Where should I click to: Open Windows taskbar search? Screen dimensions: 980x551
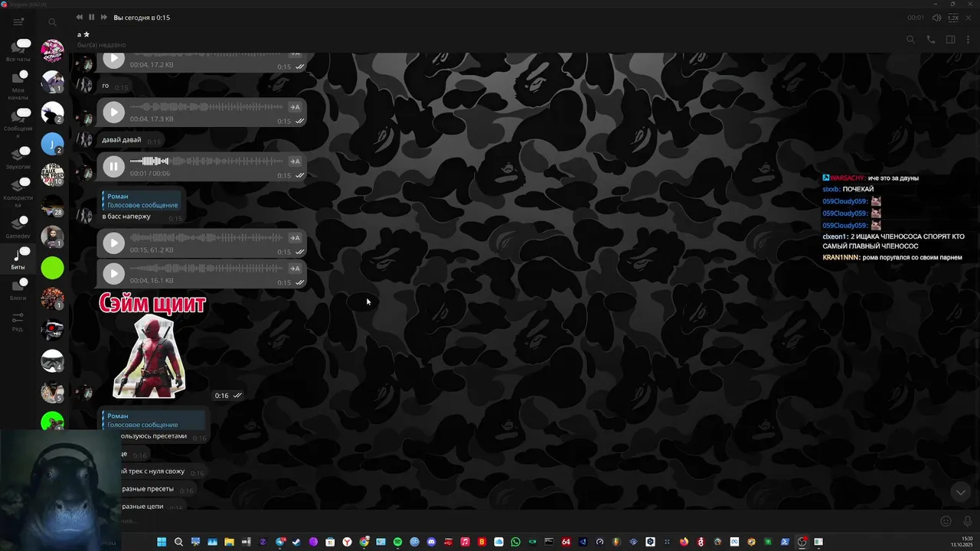[178, 542]
